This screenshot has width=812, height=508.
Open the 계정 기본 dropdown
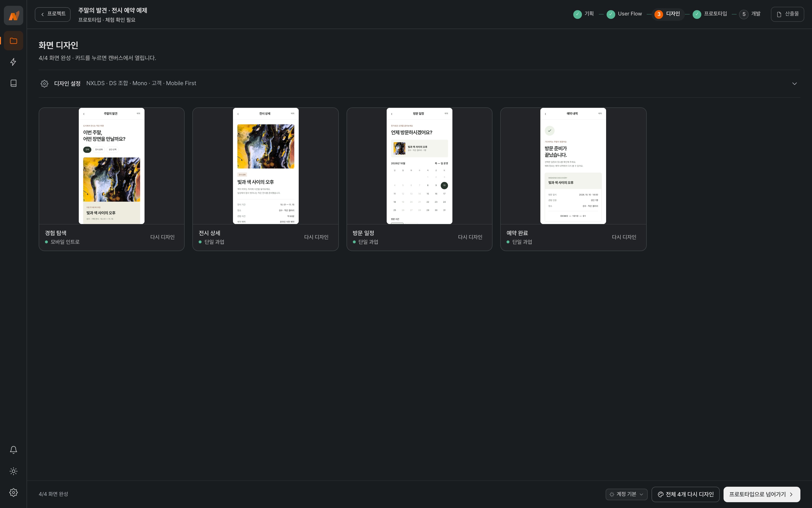626,494
